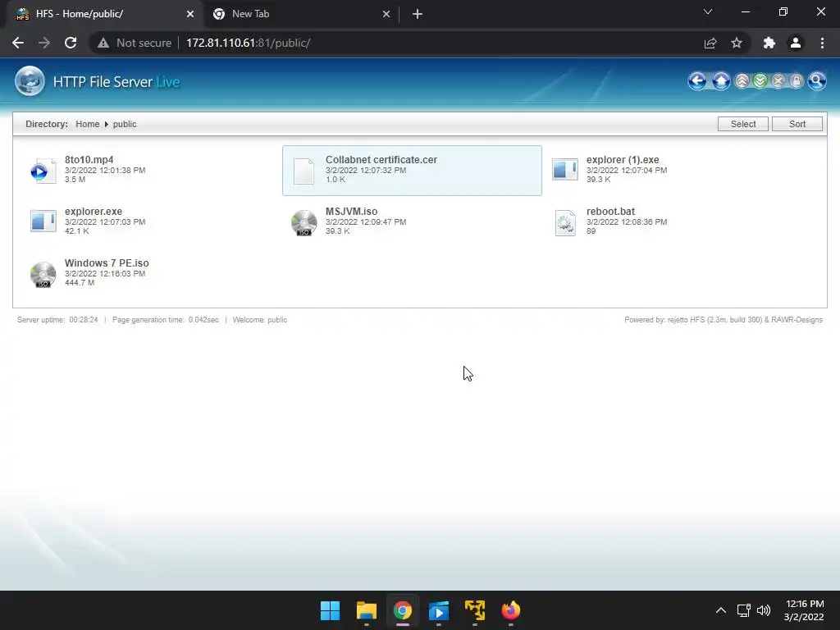Image resolution: width=840 pixels, height=630 pixels.
Task: Close the HFS - Home/public/ tab
Action: pyautogui.click(x=190, y=14)
